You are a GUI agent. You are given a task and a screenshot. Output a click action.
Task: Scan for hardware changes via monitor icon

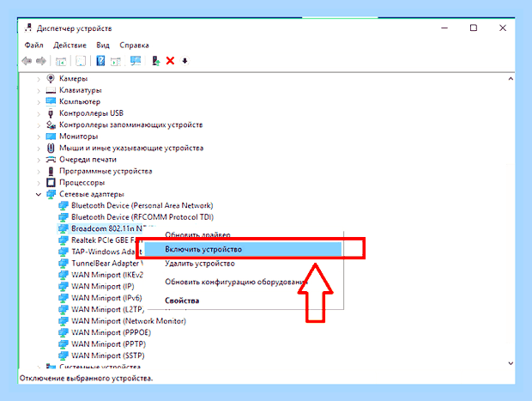coord(136,61)
